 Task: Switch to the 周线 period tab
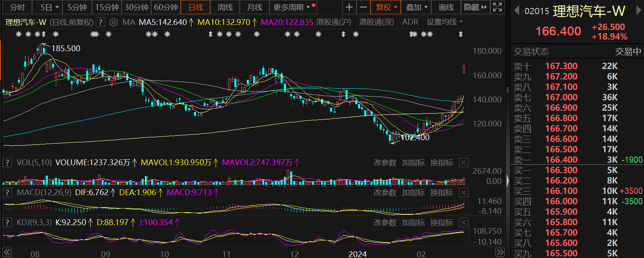coord(225,7)
